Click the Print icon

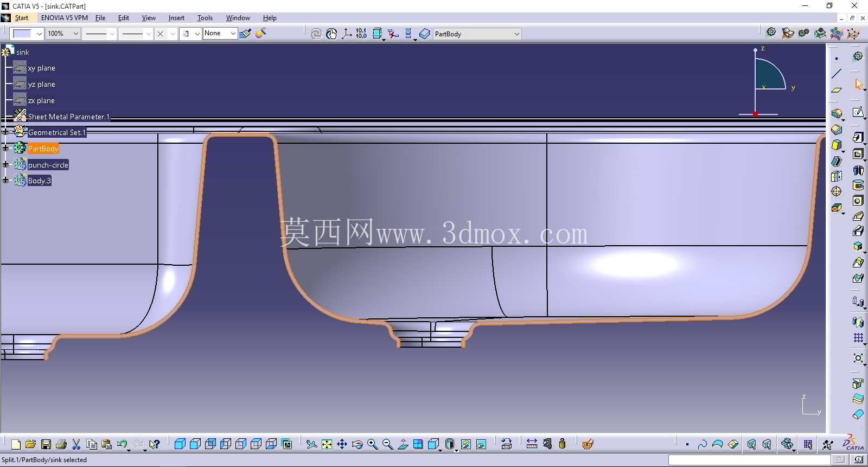tap(61, 444)
